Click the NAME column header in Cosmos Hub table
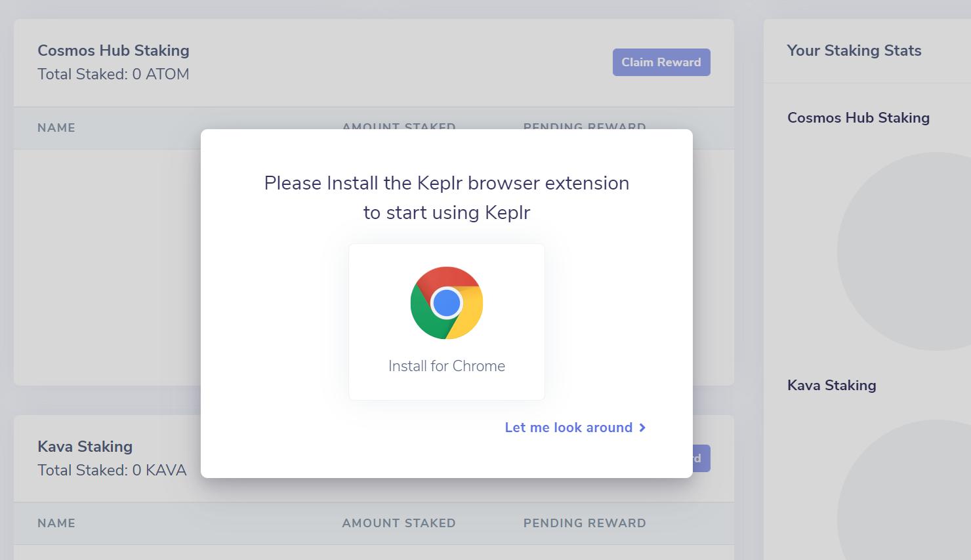Screen dimensions: 971x560 coord(56,128)
